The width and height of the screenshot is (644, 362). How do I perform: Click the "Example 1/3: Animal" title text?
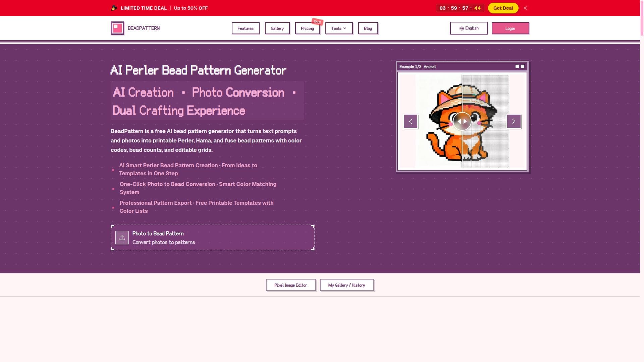[417, 67]
